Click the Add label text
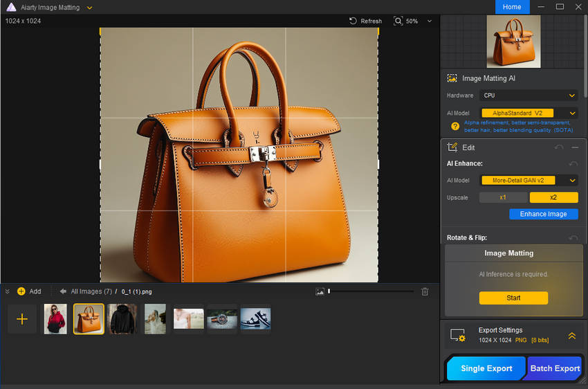This screenshot has height=389, width=588. tap(35, 291)
